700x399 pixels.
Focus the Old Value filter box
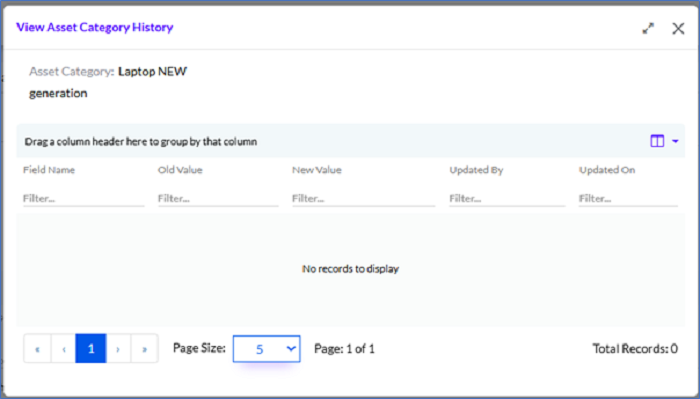click(218, 199)
